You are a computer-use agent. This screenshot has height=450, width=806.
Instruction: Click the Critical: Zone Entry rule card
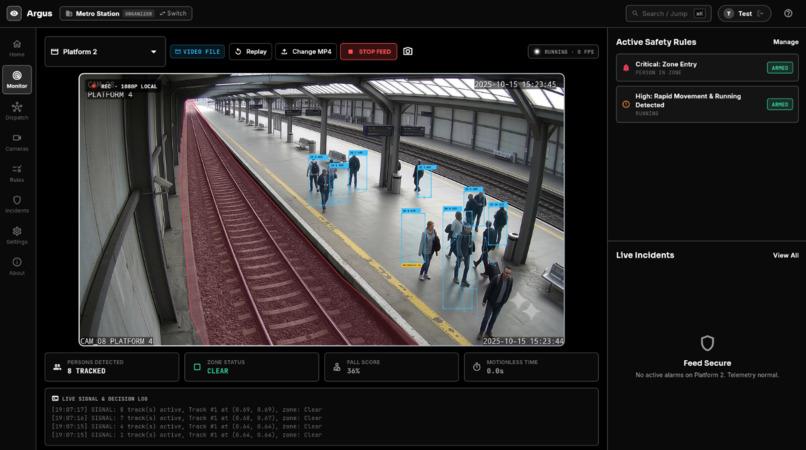tap(707, 68)
